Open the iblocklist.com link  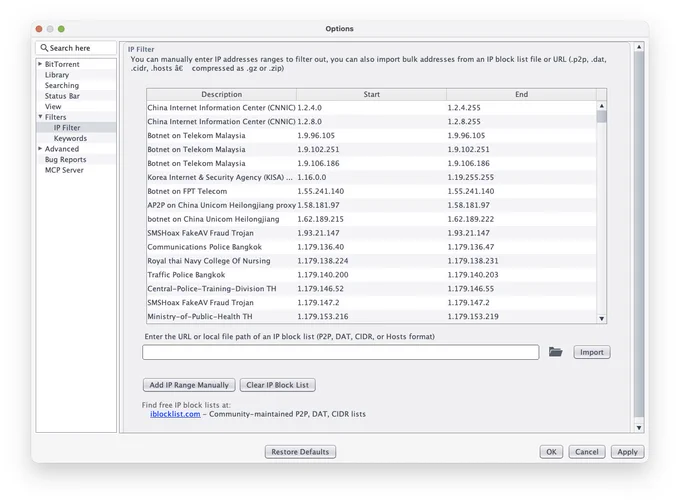click(x=175, y=414)
